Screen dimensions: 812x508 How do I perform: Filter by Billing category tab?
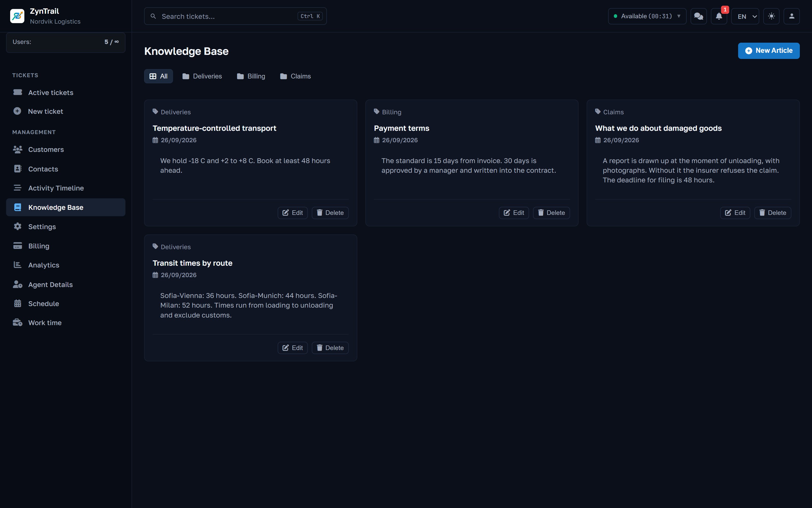pos(251,76)
